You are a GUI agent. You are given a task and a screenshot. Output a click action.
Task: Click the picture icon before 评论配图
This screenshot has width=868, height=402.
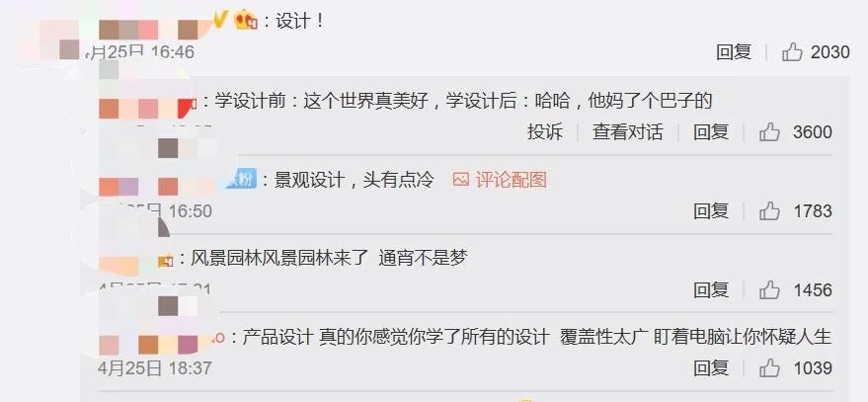pyautogui.click(x=461, y=180)
